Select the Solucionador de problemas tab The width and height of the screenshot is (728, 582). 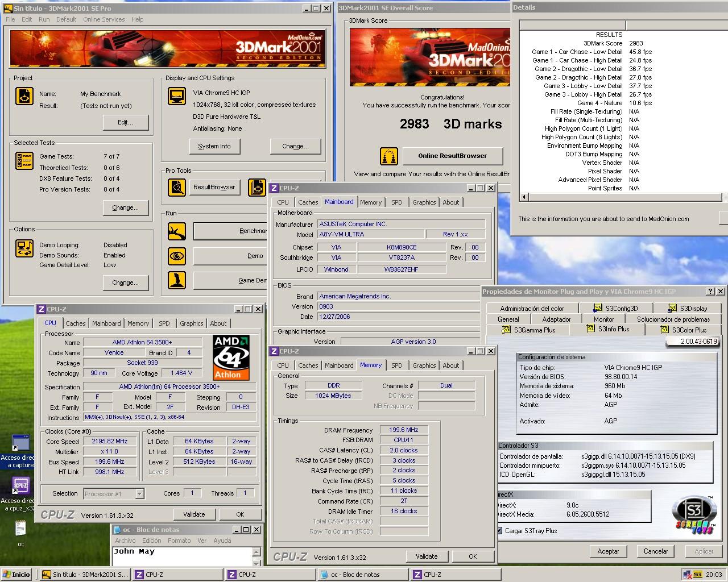pyautogui.click(x=673, y=319)
